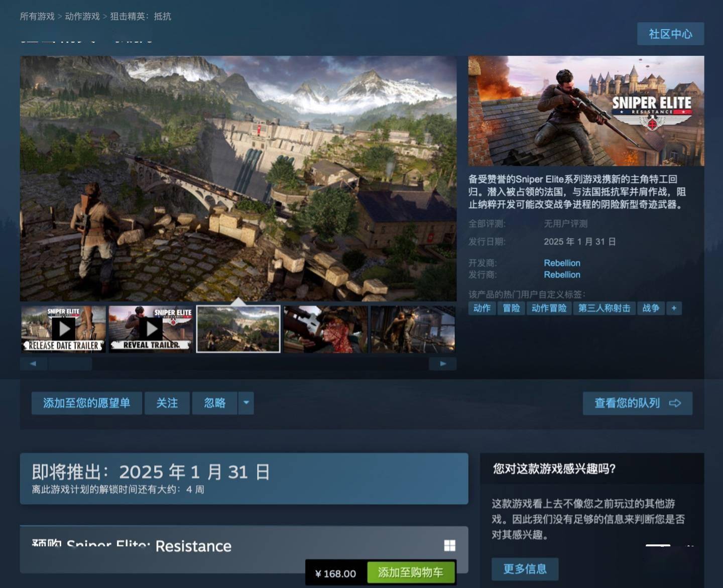The width and height of the screenshot is (723, 588).
Task: Add game via 添加至您的愿望单
Action: click(86, 403)
